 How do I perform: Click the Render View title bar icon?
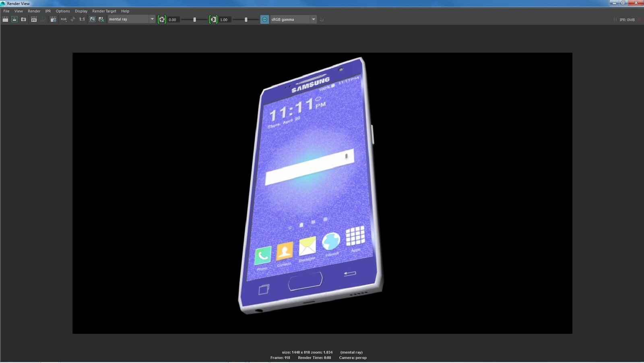pos(3,3)
